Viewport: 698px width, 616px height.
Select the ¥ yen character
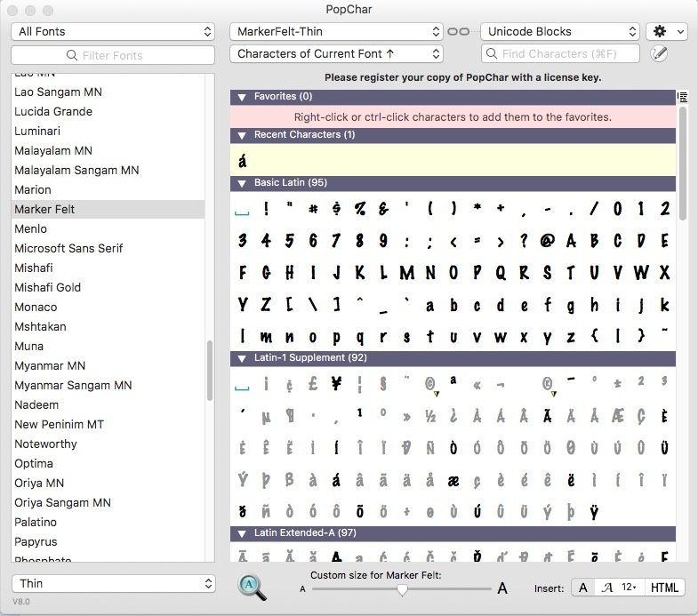(x=337, y=384)
